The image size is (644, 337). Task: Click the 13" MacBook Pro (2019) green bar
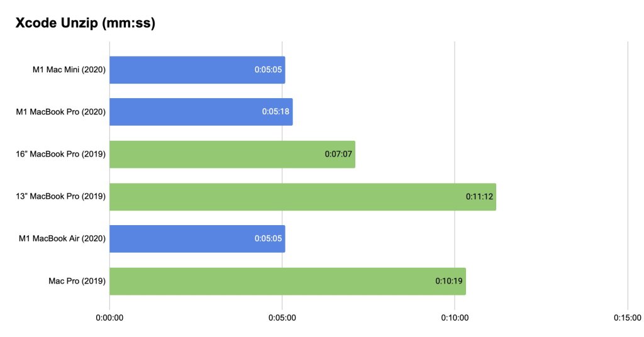click(283, 197)
